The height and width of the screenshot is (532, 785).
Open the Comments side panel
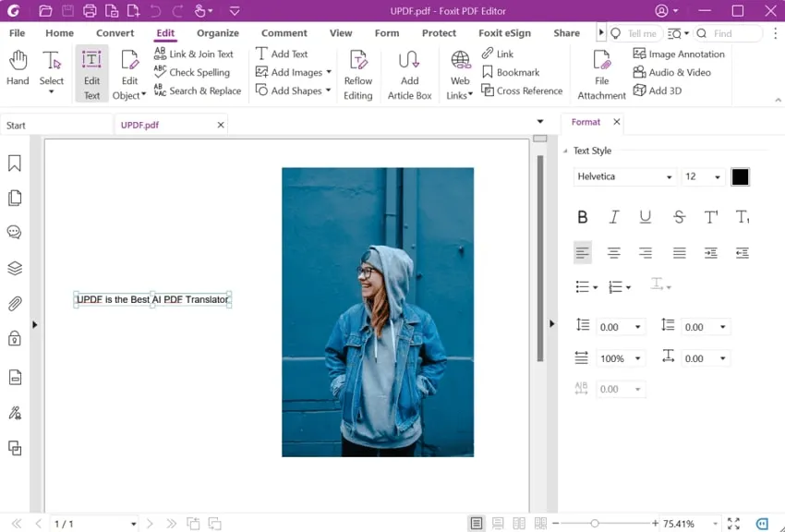pos(15,233)
